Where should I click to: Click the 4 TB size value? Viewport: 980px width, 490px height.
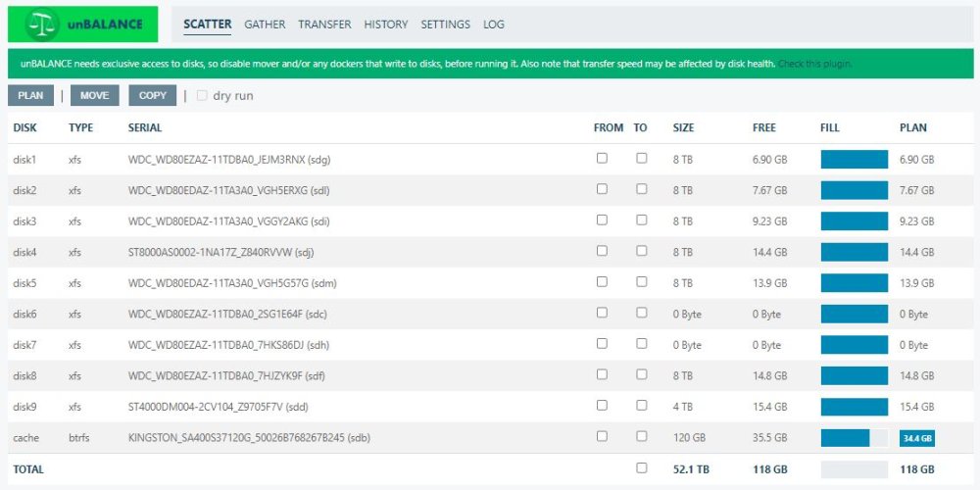[682, 408]
